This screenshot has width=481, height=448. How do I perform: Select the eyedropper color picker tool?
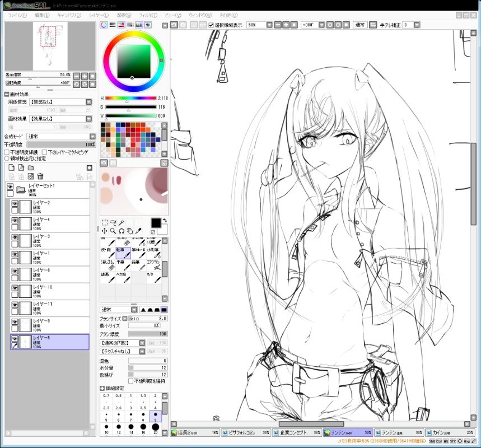[x=138, y=231]
